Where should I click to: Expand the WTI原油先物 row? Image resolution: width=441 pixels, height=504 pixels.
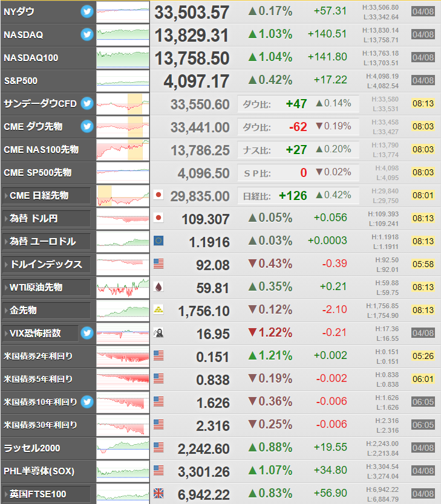coord(47,288)
